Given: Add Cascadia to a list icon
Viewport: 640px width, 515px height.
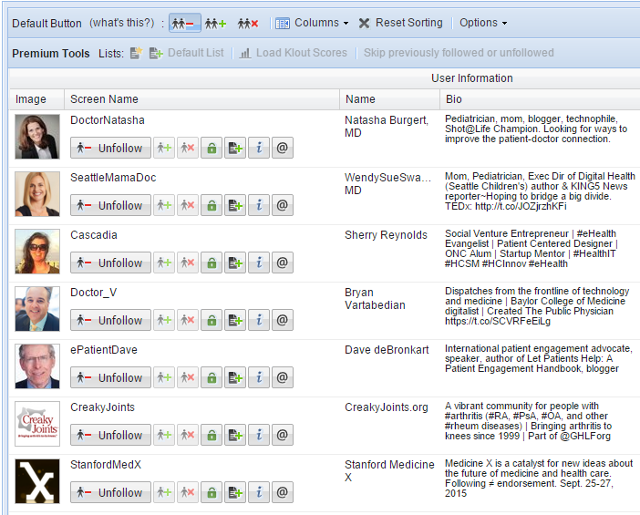Looking at the screenshot, I should tap(235, 263).
